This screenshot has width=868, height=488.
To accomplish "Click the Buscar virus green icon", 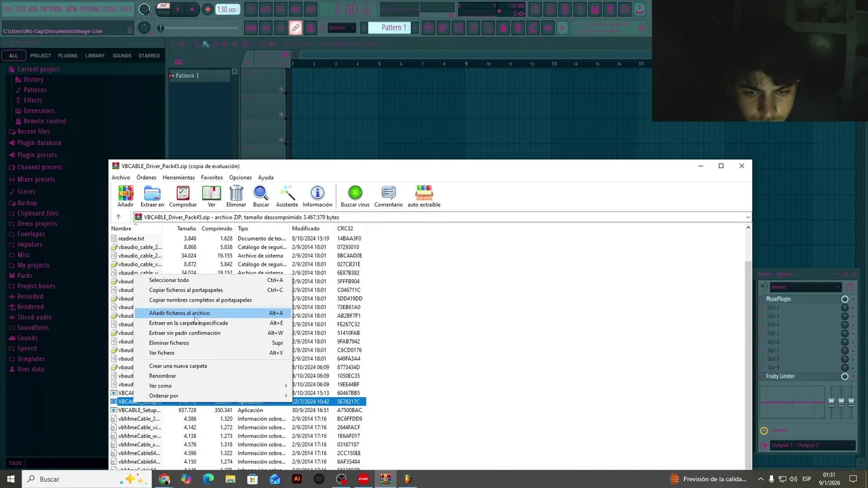I will coord(355,196).
